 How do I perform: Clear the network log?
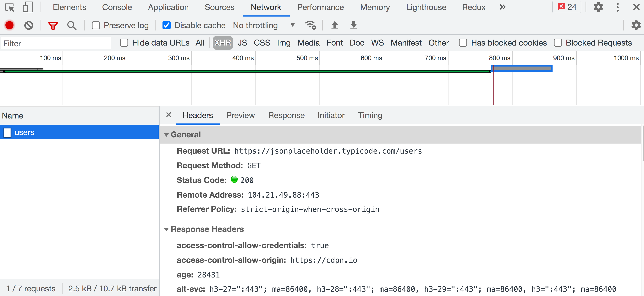(x=29, y=25)
